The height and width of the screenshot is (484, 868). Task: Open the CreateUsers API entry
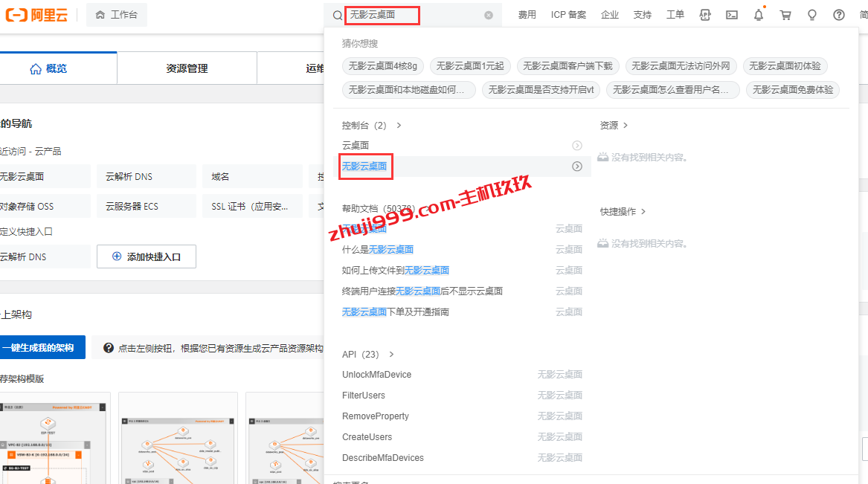point(367,437)
